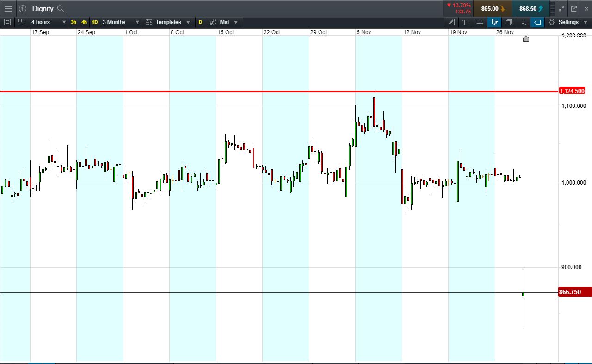Screen dimensions: 592x364
Task: Click the 900.000 price axis label
Action: (572, 267)
